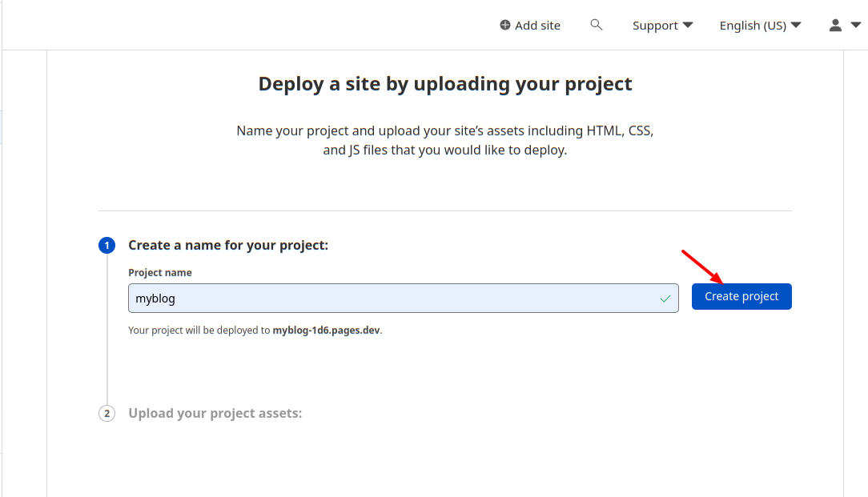Click the myblog-1d6.pages.dev deployment URL text
Viewport: 868px width, 497px height.
pos(327,330)
